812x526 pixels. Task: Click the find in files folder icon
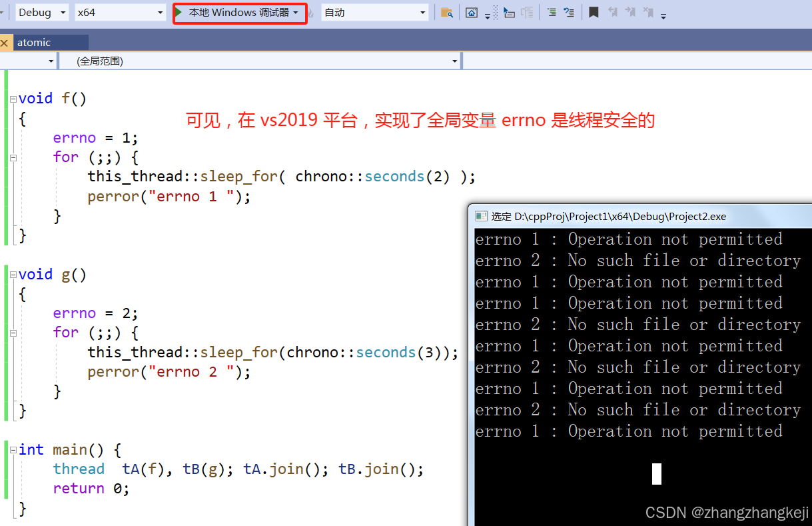(447, 13)
